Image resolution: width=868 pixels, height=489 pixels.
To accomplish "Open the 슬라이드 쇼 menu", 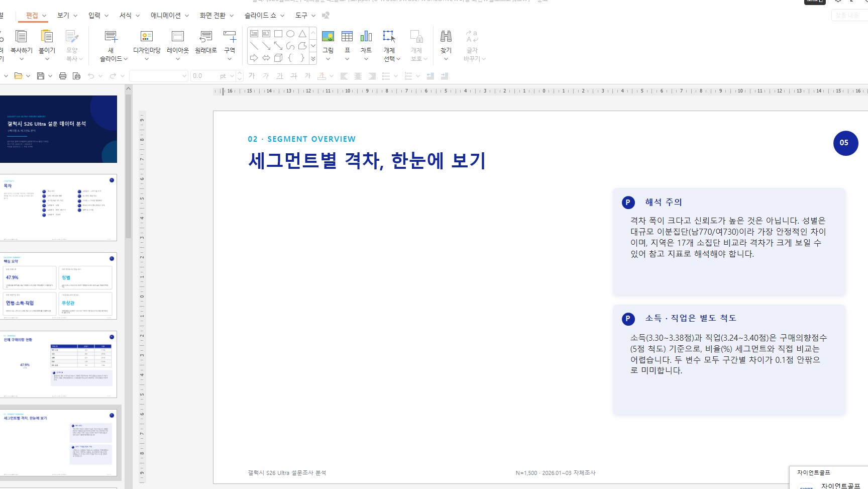I will coord(260,16).
